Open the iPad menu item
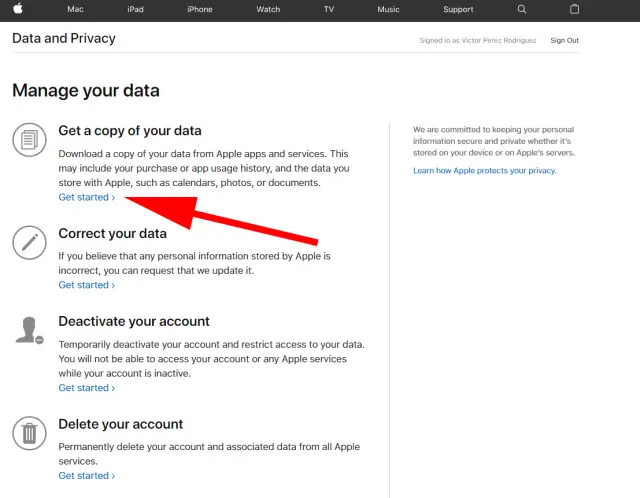640x498 pixels. (136, 9)
